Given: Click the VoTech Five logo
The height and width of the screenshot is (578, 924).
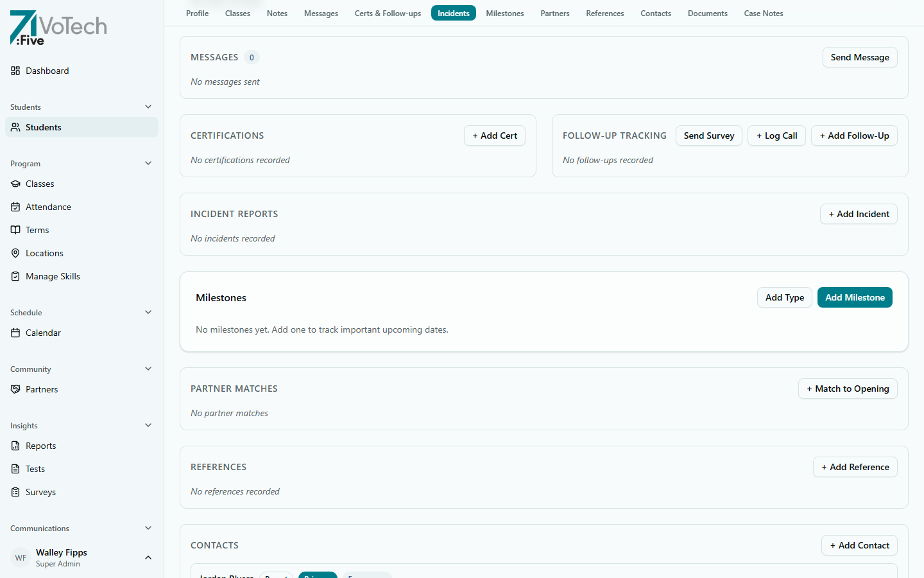Looking at the screenshot, I should 58,28.
